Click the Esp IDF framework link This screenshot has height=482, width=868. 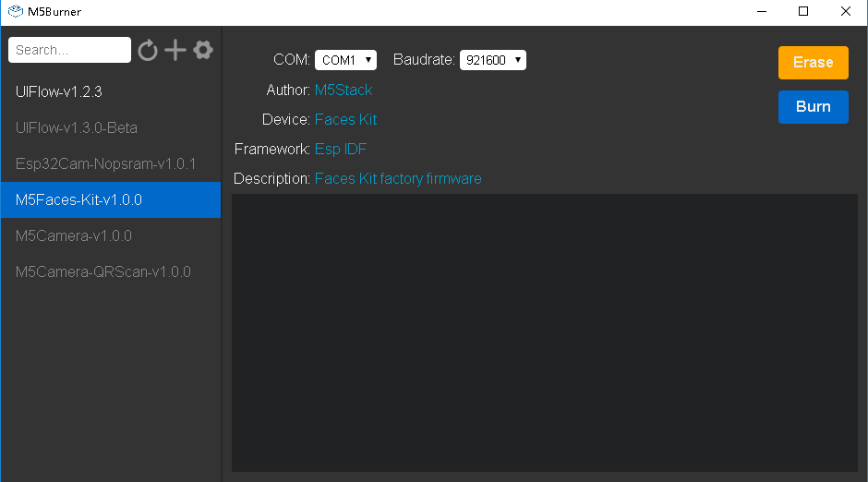[341, 149]
